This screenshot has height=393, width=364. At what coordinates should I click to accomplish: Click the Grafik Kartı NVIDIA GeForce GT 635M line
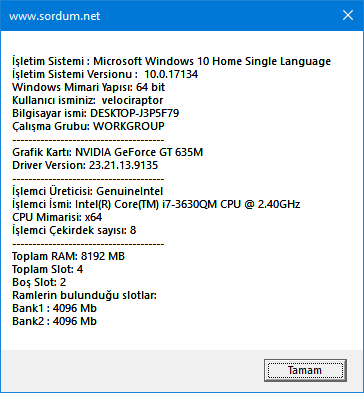pyautogui.click(x=107, y=152)
